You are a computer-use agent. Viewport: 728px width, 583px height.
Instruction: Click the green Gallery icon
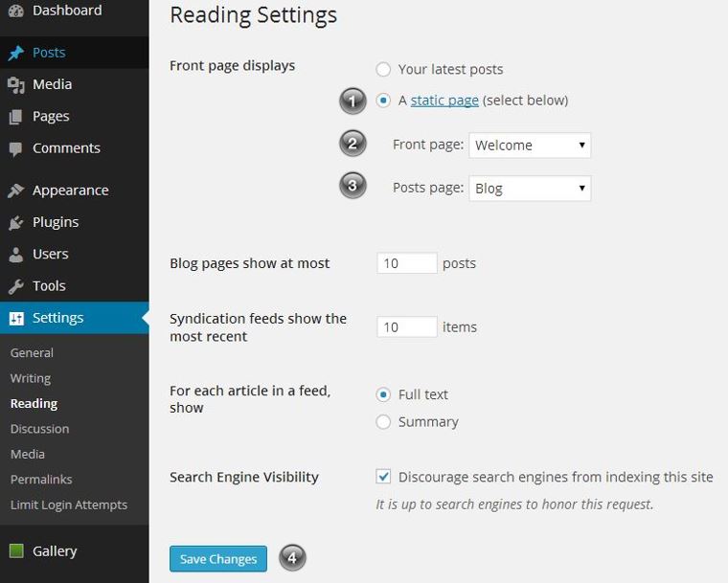[16, 551]
